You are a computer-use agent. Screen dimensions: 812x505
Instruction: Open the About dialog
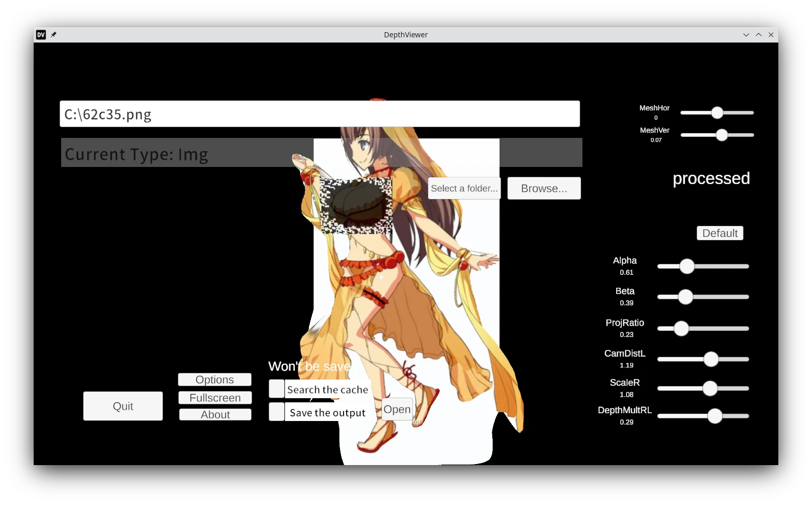[x=216, y=414]
